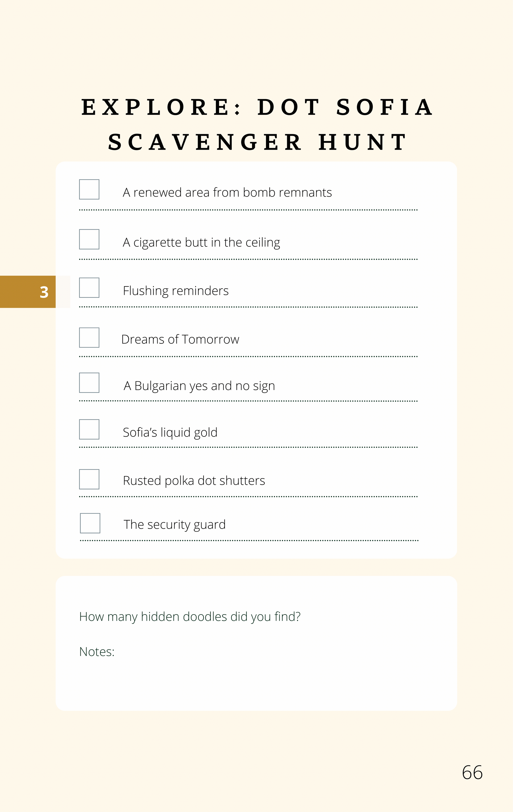Click the 'Explore: Dot Sofia' title line
Screen dimensions: 513x812
click(258, 107)
